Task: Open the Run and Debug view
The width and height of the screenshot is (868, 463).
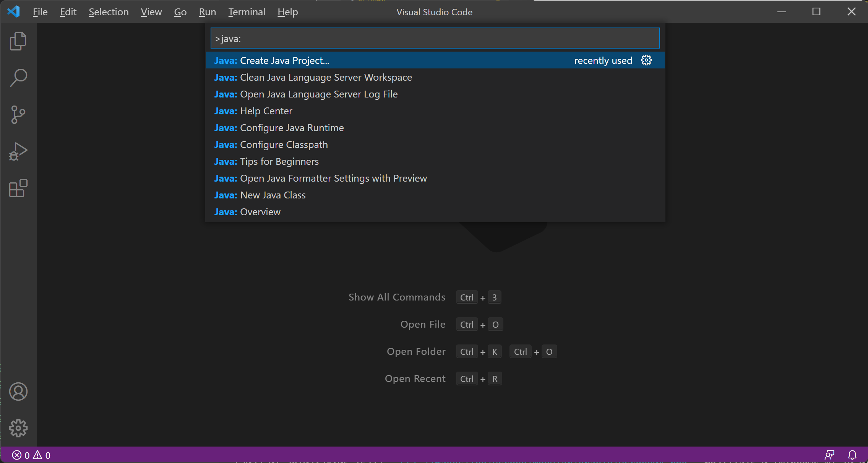Action: pyautogui.click(x=18, y=151)
